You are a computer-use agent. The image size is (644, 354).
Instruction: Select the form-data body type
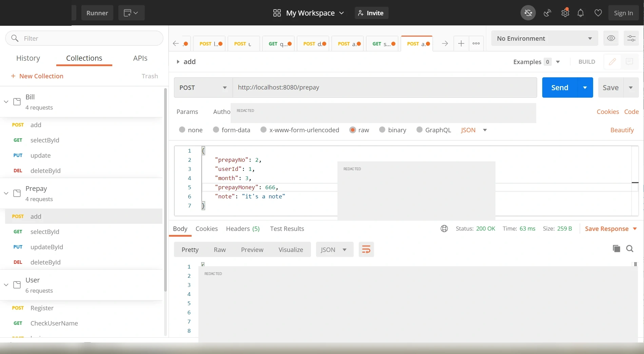[x=216, y=130]
